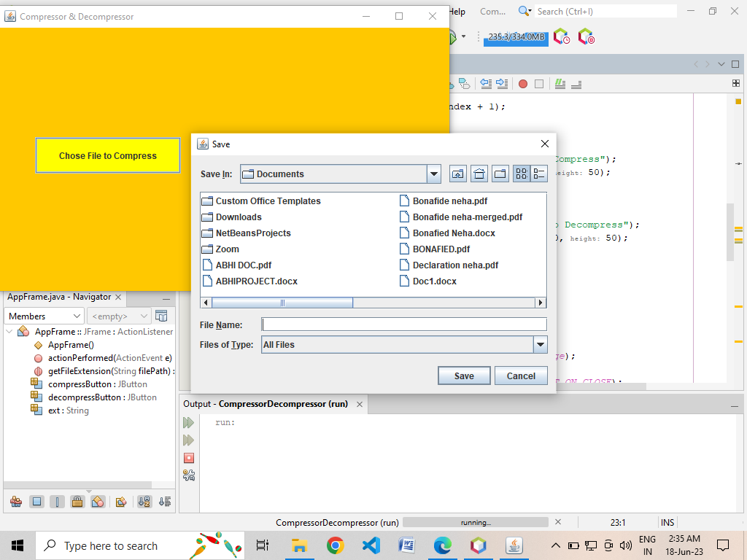This screenshot has width=747, height=560.
Task: Click the Up One Level folder icon
Action: click(458, 174)
